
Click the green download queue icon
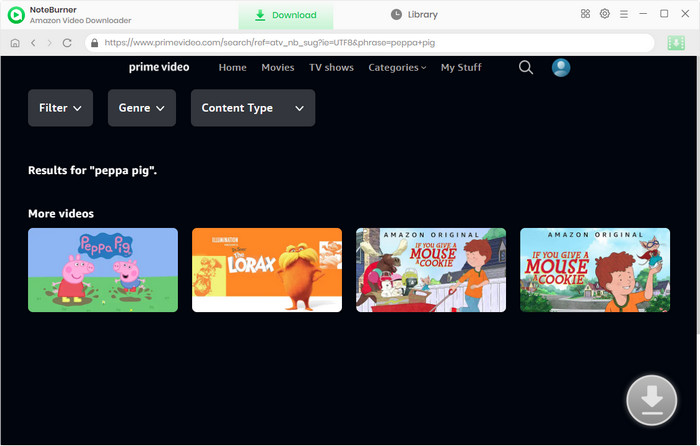click(x=676, y=43)
